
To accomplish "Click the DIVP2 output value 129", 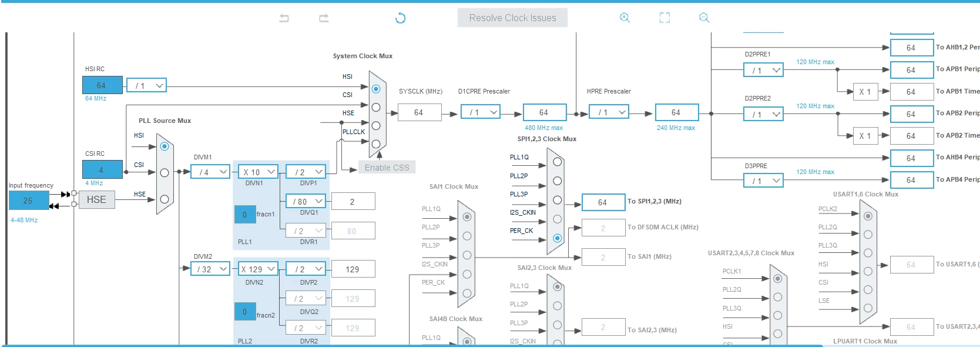I will 353,269.
